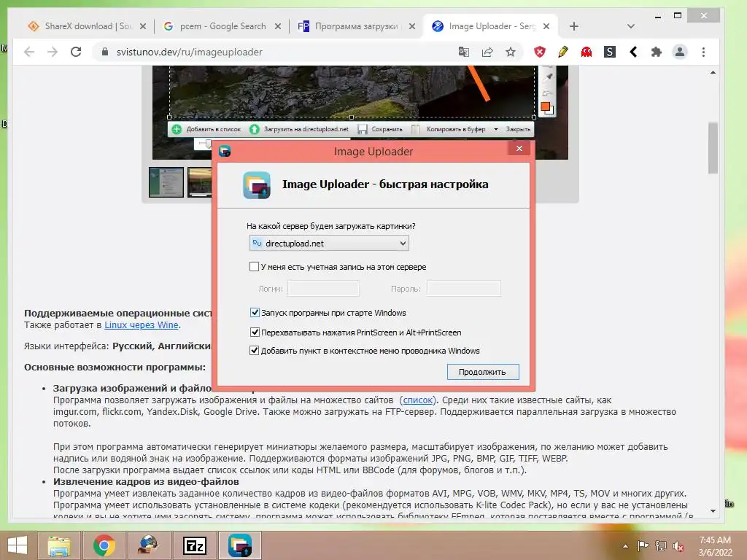Click the orange color swatch in page screenshot
The image size is (747, 560).
pos(545,106)
